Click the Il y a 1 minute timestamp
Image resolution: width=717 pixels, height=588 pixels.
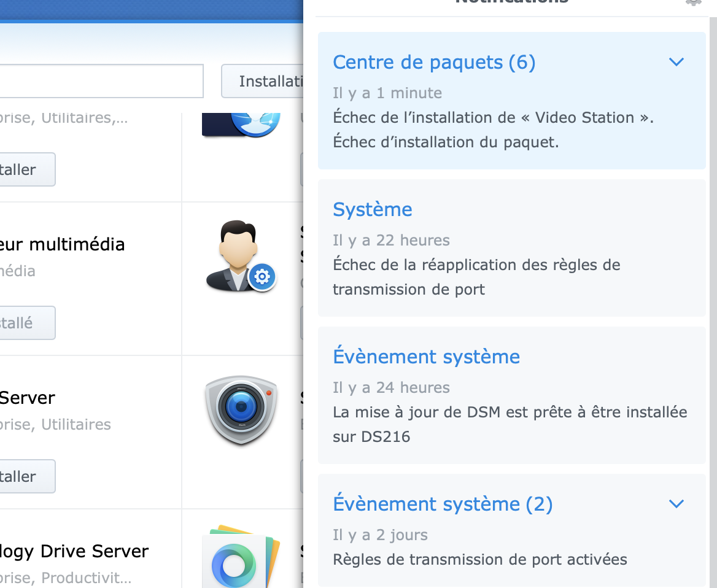(387, 93)
